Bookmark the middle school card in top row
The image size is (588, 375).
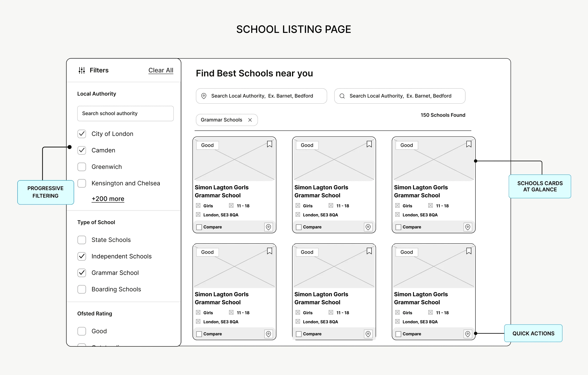coord(369,144)
